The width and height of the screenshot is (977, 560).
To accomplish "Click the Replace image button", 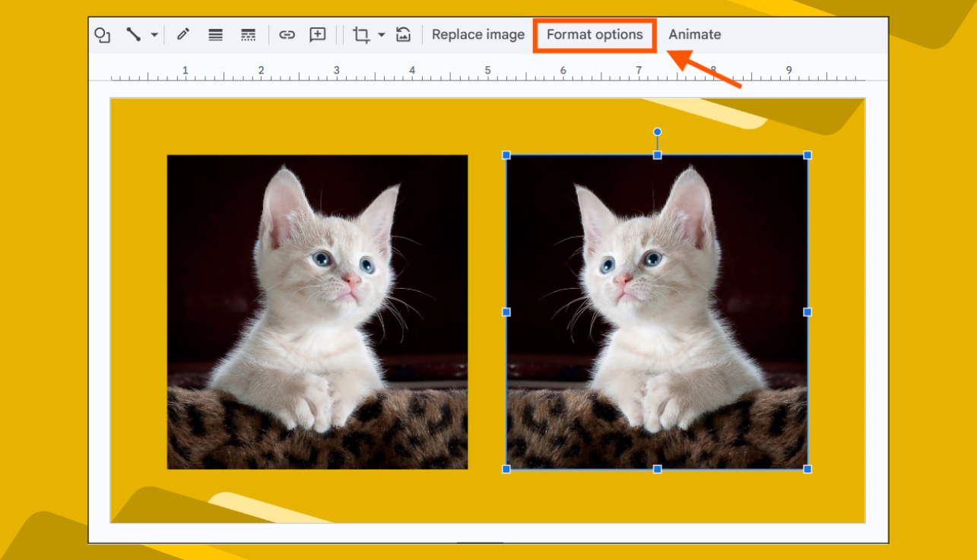I will [477, 34].
